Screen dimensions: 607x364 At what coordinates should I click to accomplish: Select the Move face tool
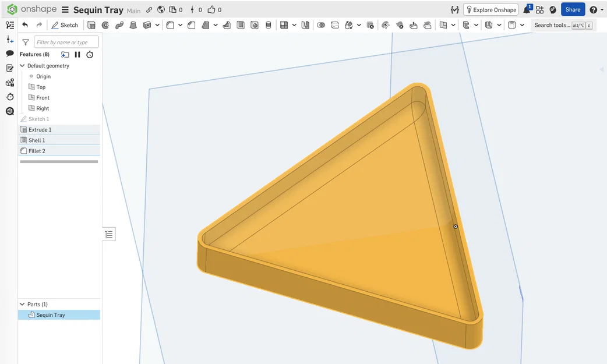click(414, 25)
